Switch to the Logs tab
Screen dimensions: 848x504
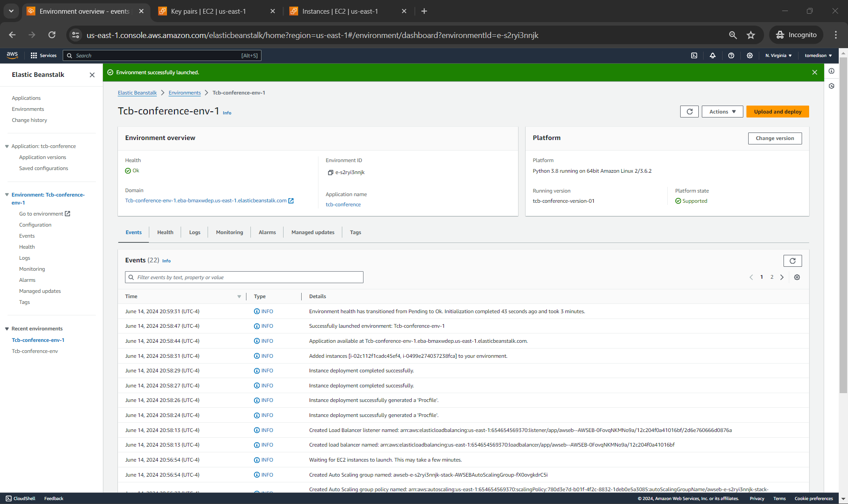195,232
